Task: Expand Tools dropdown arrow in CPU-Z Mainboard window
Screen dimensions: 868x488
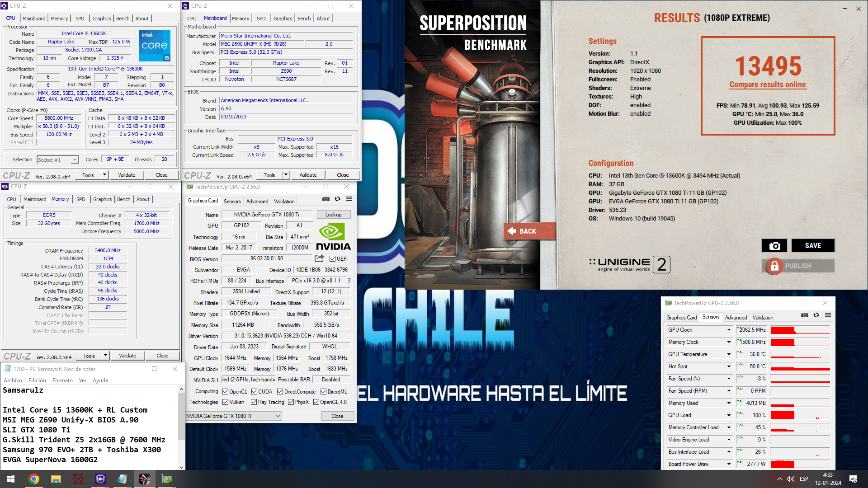Action: [x=286, y=175]
